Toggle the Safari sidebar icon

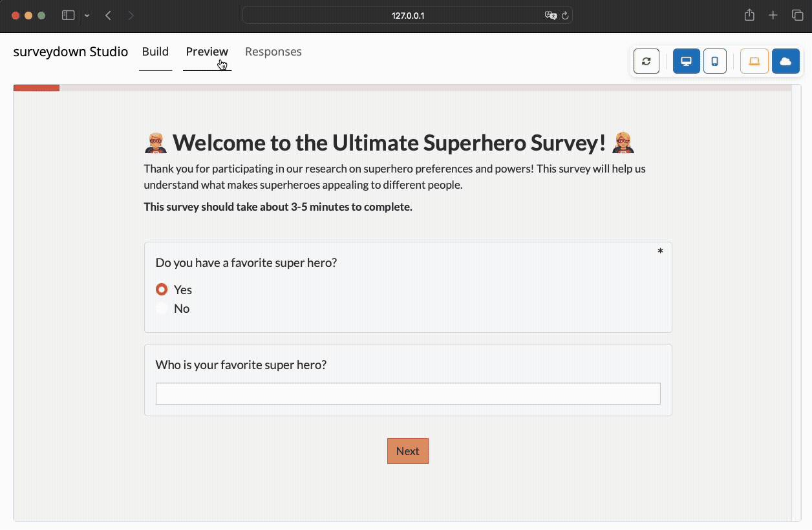tap(68, 16)
